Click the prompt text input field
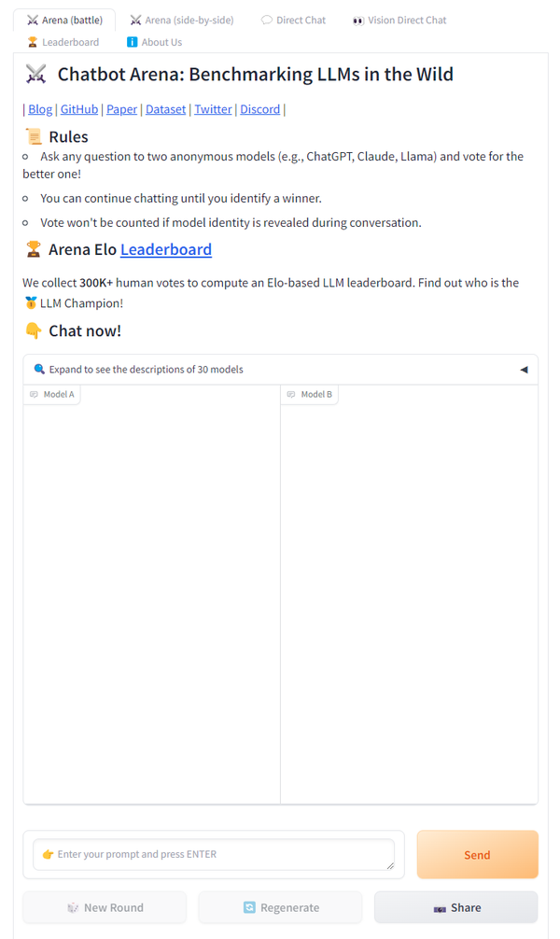560x939 pixels. pyautogui.click(x=214, y=854)
